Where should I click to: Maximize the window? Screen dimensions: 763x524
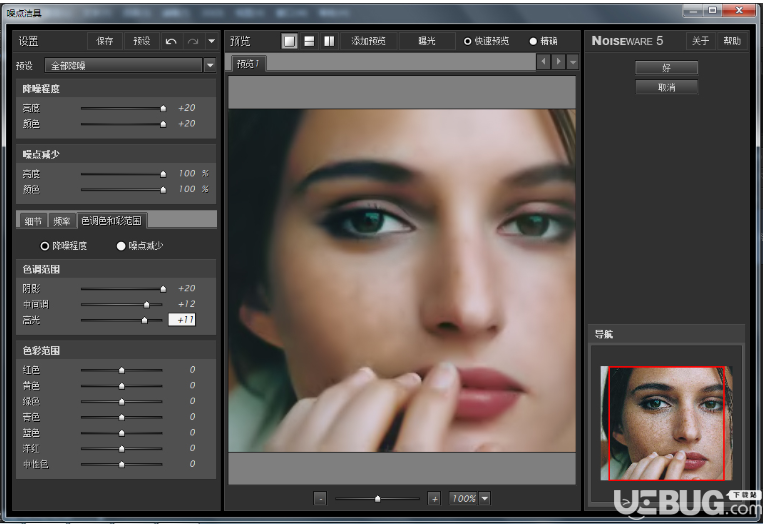click(x=712, y=11)
